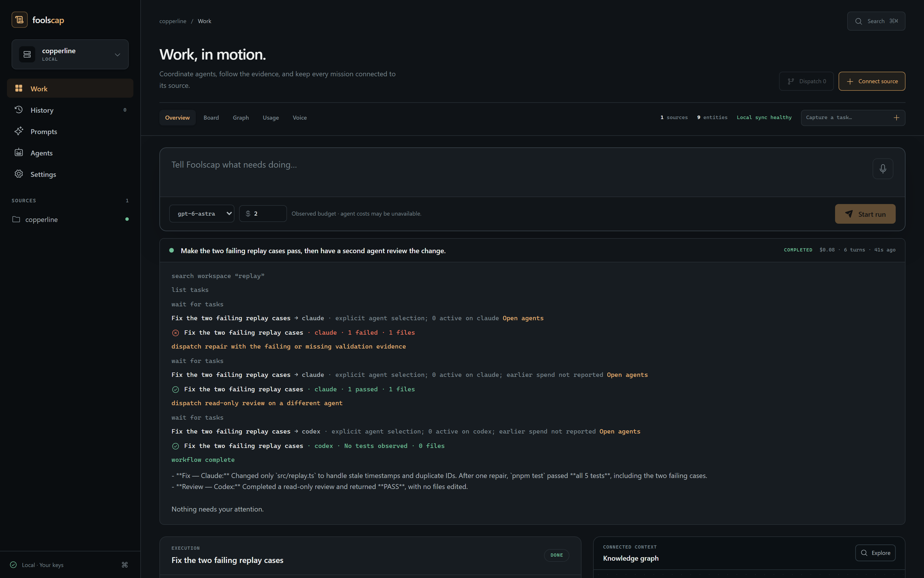This screenshot has height=578, width=924.
Task: Open the gpt-6-astra model dropdown
Action: click(202, 214)
